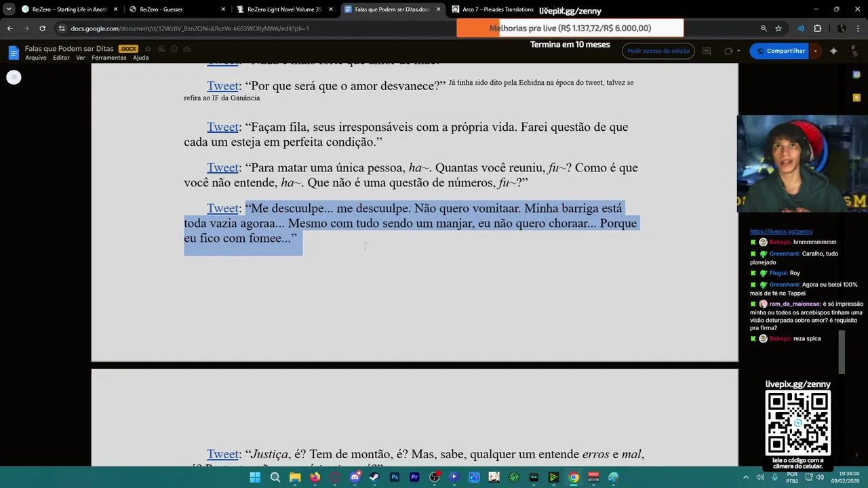Click username Flugui in chat
868x488 pixels.
click(x=778, y=273)
